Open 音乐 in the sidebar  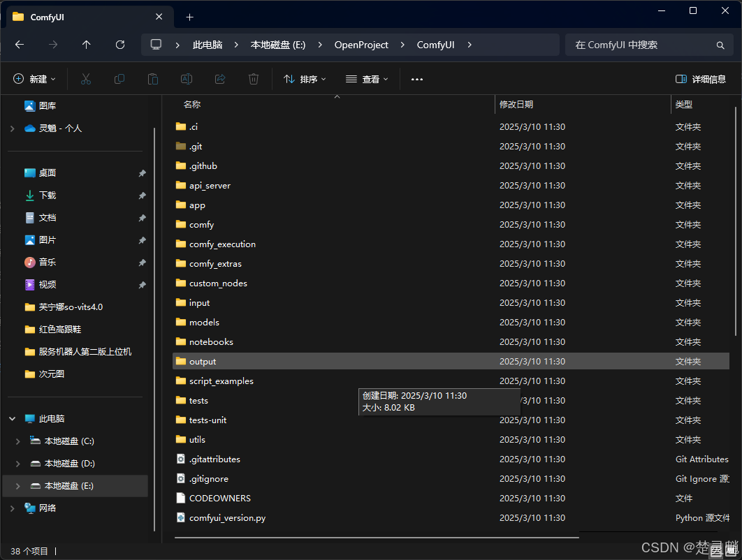[41, 262]
